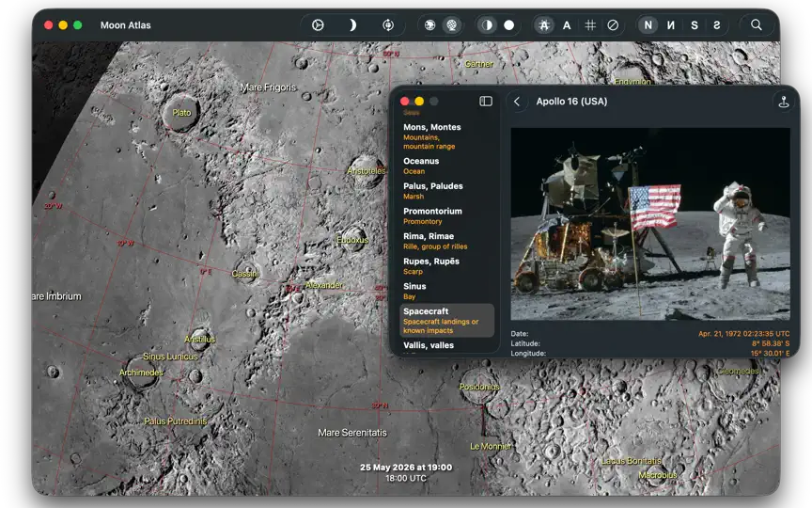Enable half-shaded phase display icon

488,24
